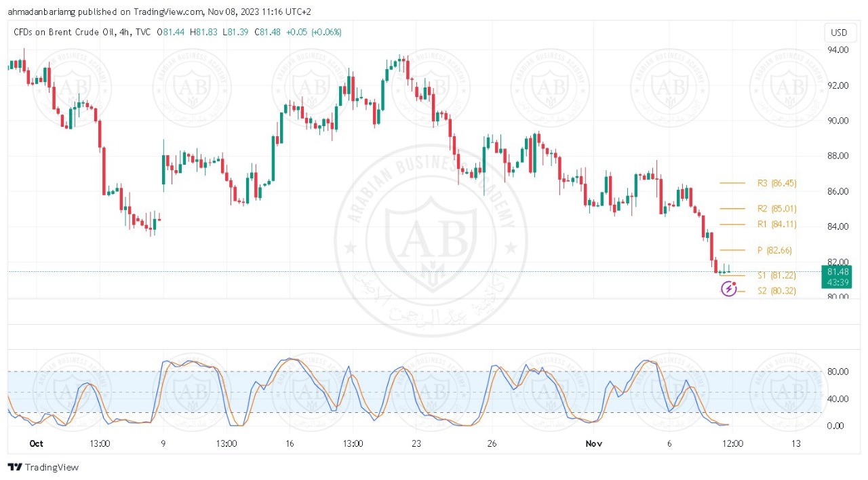Click the 9 date label on time axis
Image resolution: width=868 pixels, height=480 pixels.
tap(163, 443)
